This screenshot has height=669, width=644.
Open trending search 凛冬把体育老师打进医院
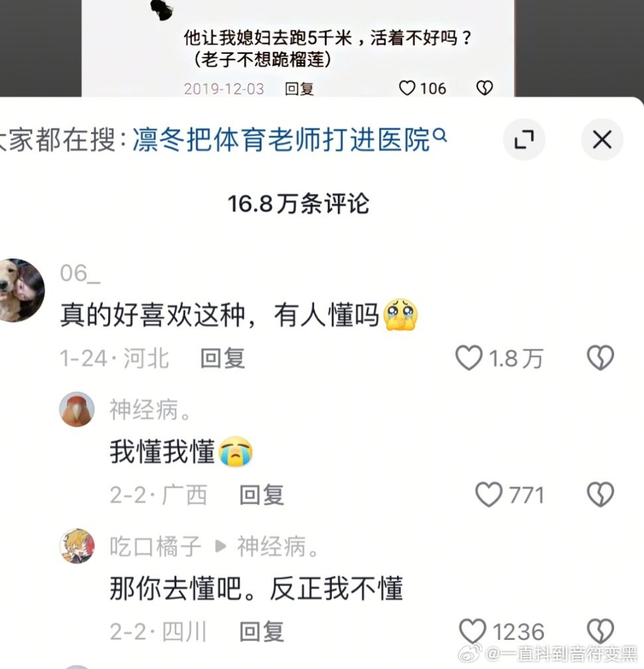282,140
